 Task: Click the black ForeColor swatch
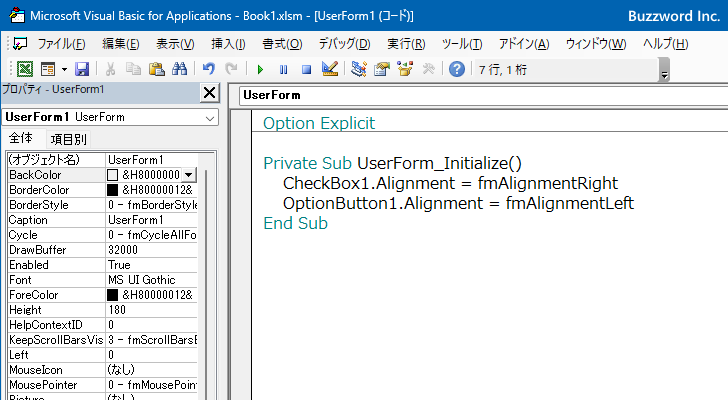point(112,295)
